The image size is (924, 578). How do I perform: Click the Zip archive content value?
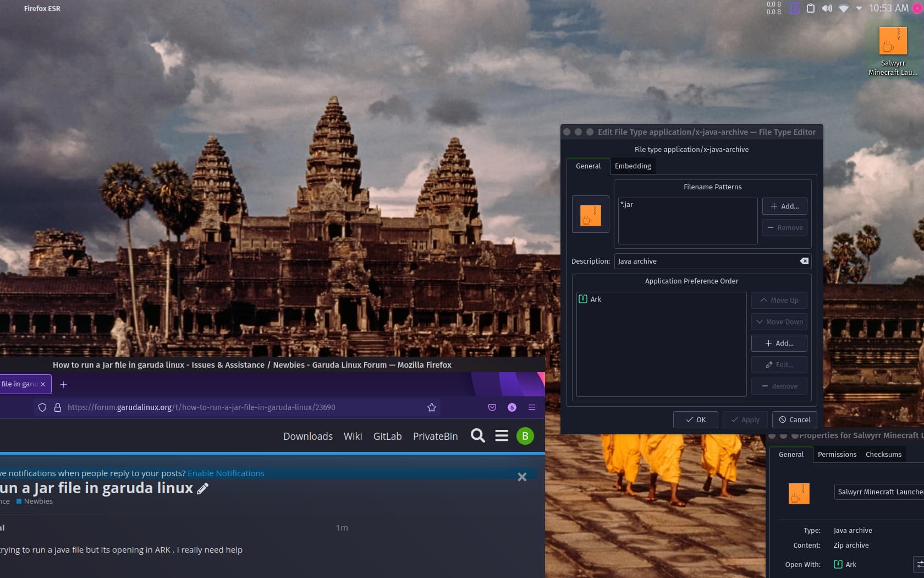pyautogui.click(x=851, y=545)
